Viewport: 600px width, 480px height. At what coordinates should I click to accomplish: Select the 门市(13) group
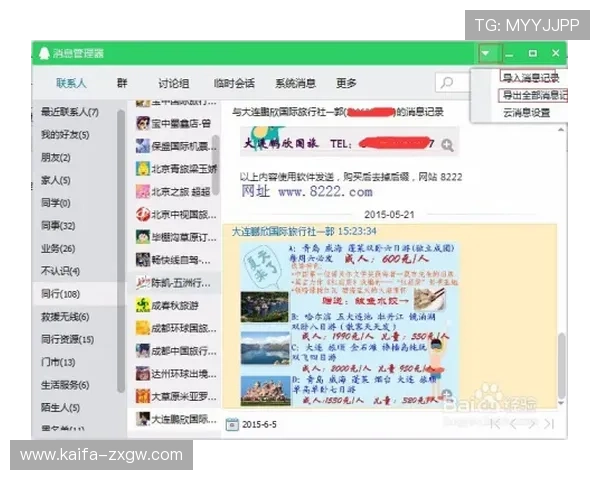click(x=58, y=362)
